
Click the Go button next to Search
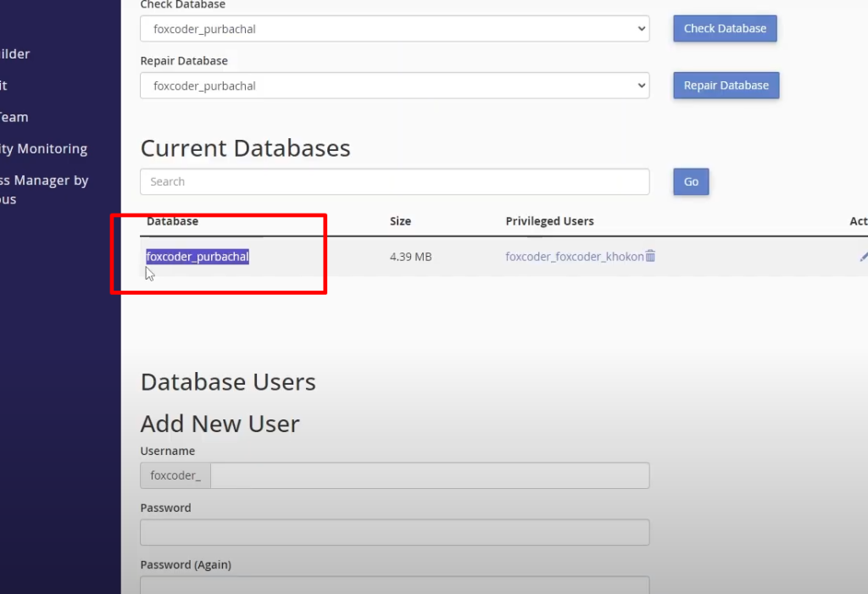[x=691, y=182]
